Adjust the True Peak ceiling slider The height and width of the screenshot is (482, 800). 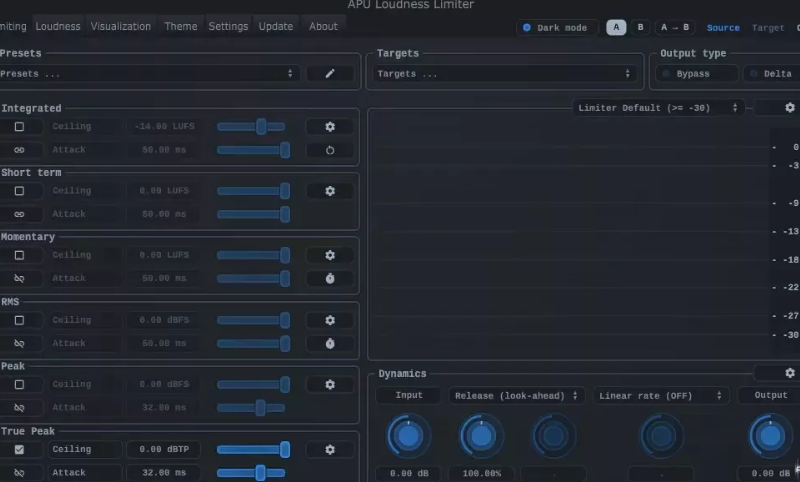click(x=253, y=449)
